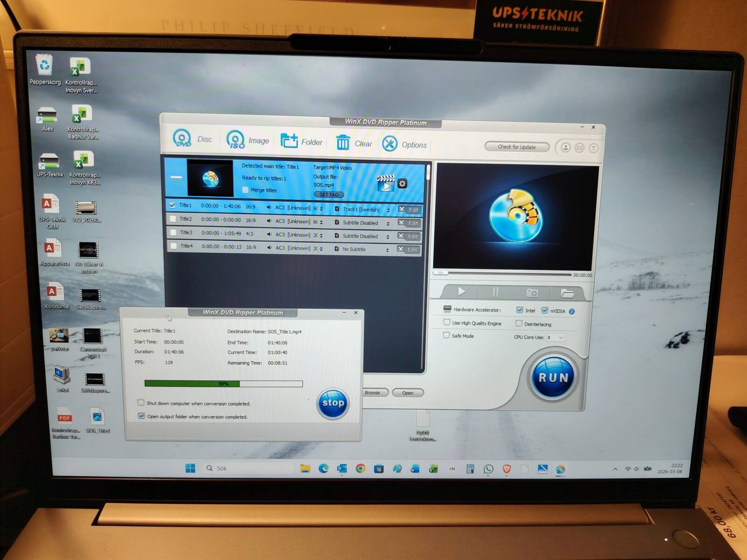This screenshot has width=747, height=560.
Task: Open Google Chrome from the taskbar
Action: [x=360, y=469]
